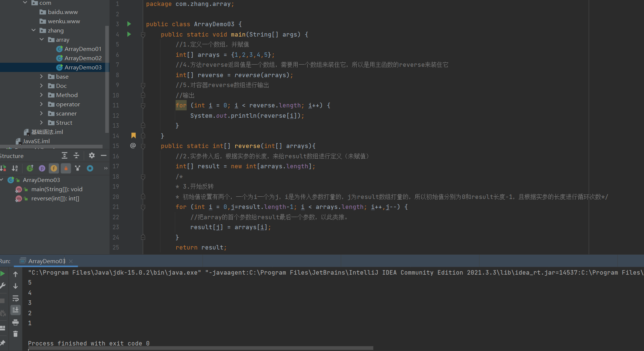
Task: Click the project tree horizontal scrollbar
Action: (x=51, y=147)
